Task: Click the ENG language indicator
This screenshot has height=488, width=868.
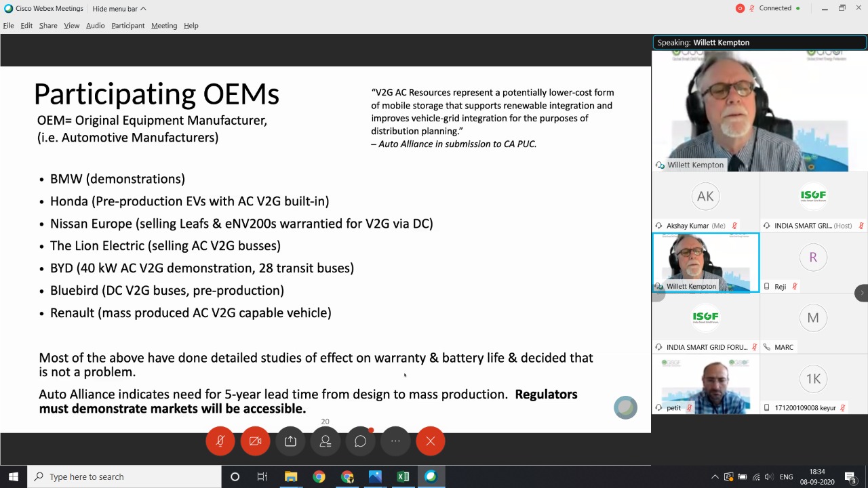Action: pos(786,476)
